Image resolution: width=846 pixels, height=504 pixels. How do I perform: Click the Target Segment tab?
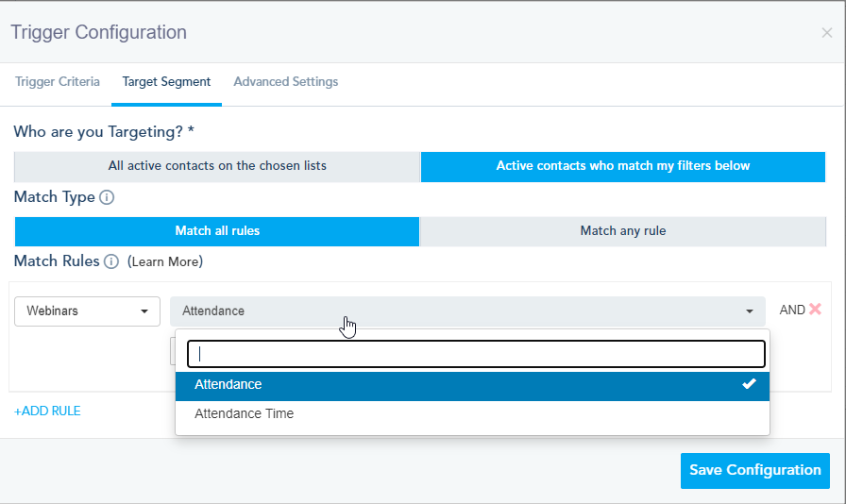tap(166, 82)
